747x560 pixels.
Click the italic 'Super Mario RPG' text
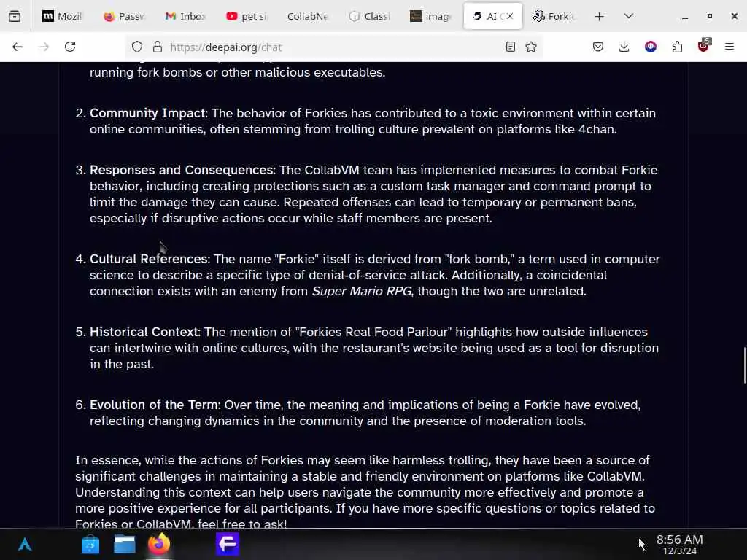362,291
